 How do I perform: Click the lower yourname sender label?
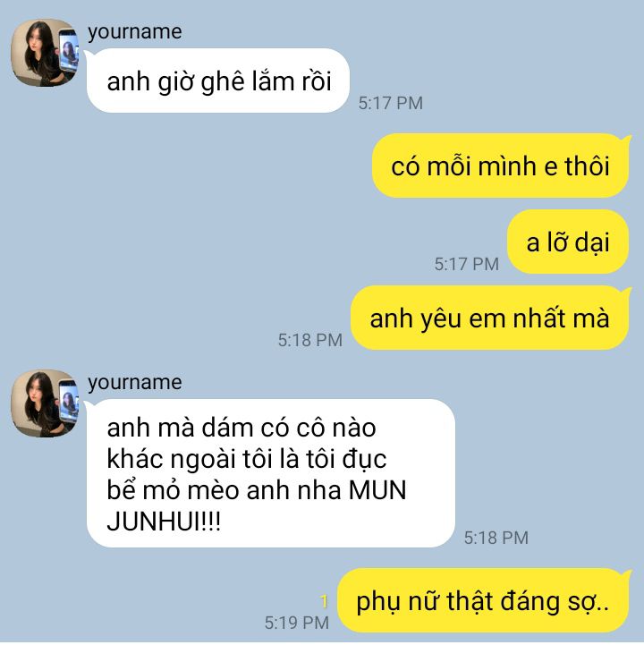135,382
